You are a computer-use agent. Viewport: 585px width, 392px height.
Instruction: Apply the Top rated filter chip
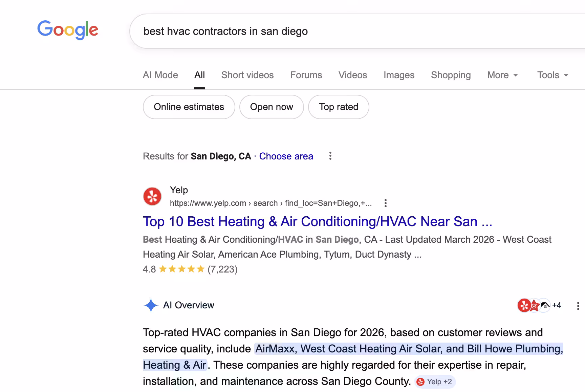(339, 107)
